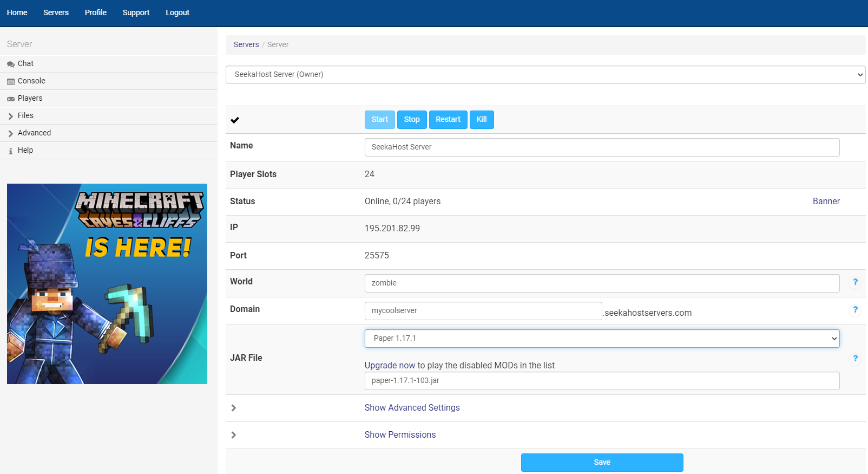
Task: Click the help question mark beside World
Action: point(855,282)
